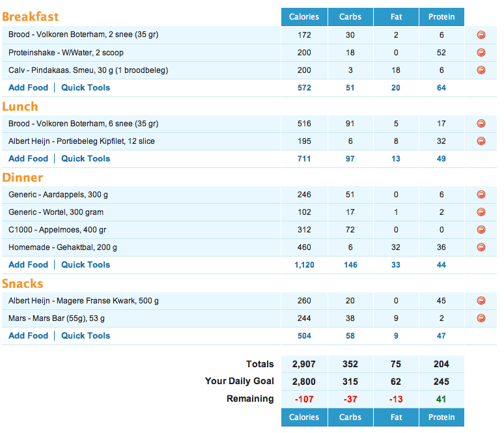This screenshot has width=504, height=433.
Task: Open Quick Tools for Breakfast
Action: coord(85,88)
